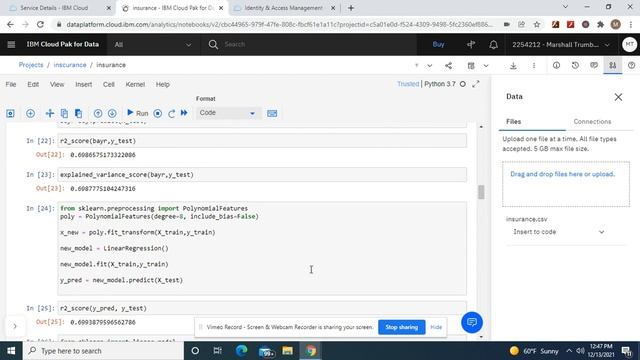Run the selected cell
This screenshot has height=360, width=640.
(x=138, y=113)
